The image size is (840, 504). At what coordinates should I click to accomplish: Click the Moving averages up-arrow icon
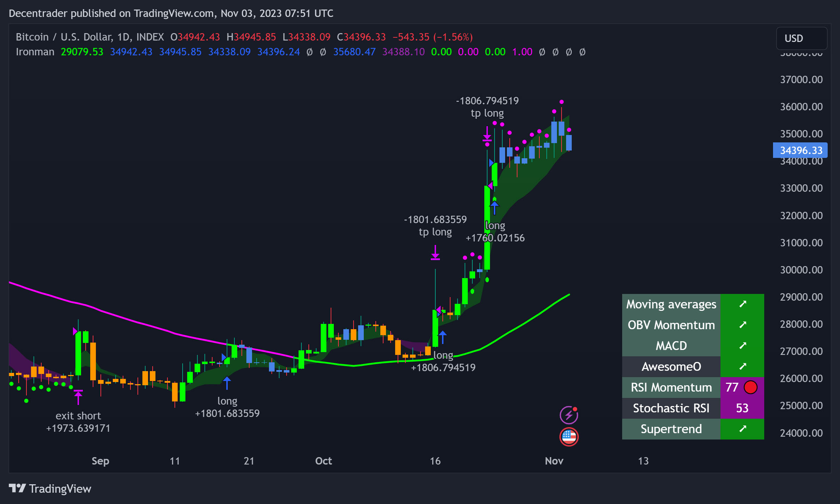(742, 304)
